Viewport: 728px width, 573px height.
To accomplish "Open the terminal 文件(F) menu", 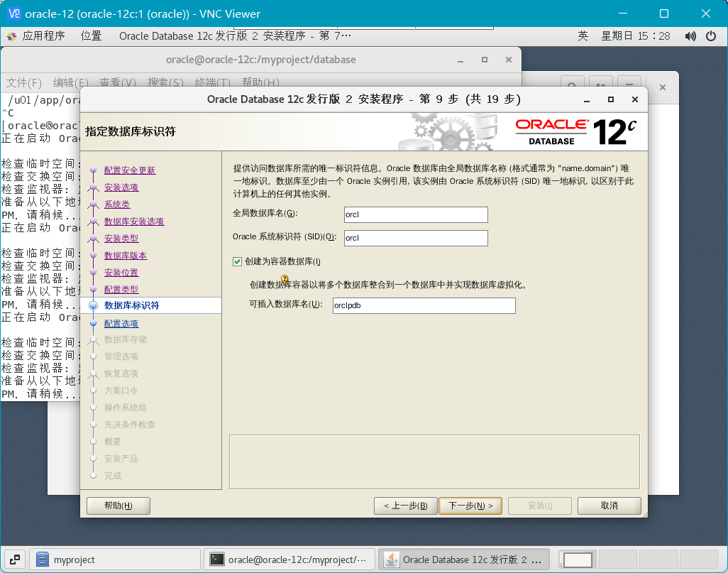I will [x=23, y=82].
